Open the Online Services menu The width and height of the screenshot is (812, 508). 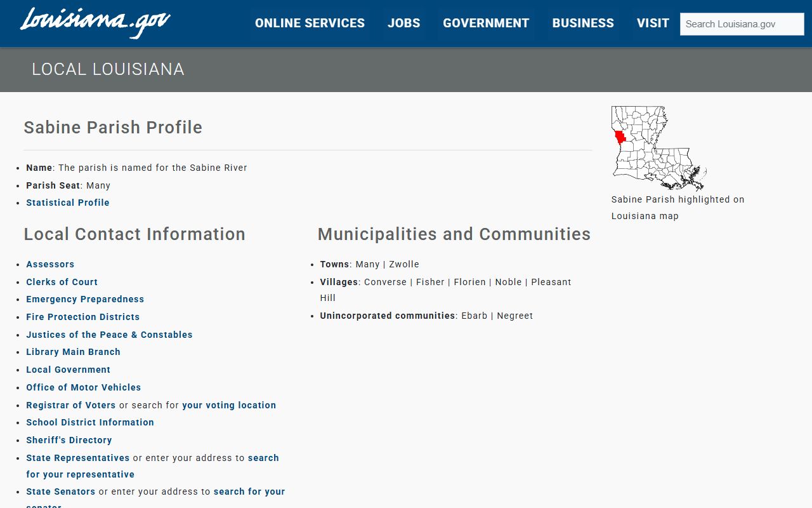click(310, 23)
